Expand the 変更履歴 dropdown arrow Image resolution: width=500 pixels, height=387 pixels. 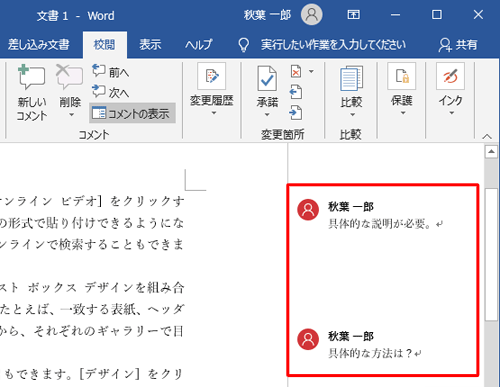tap(214, 113)
